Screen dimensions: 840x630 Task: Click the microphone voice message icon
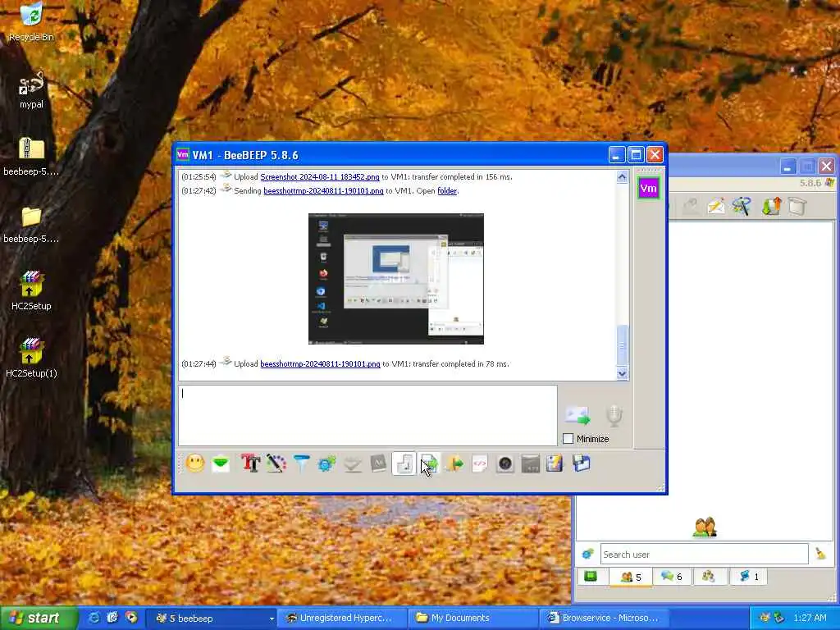614,416
